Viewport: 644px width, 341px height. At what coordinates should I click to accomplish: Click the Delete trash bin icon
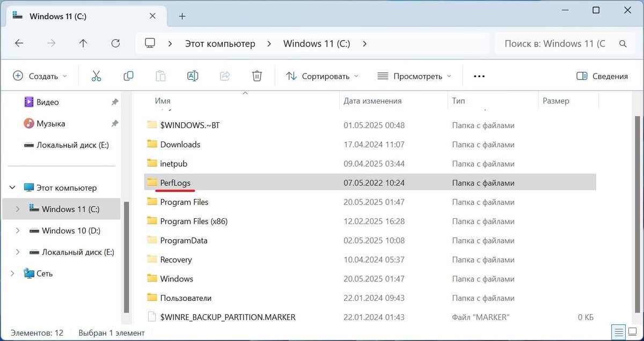click(x=257, y=76)
